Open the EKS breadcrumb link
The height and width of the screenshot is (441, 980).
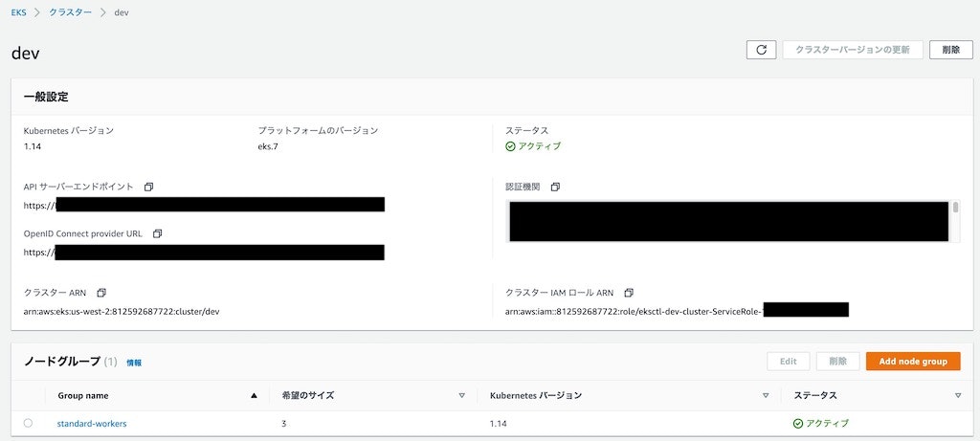click(19, 12)
